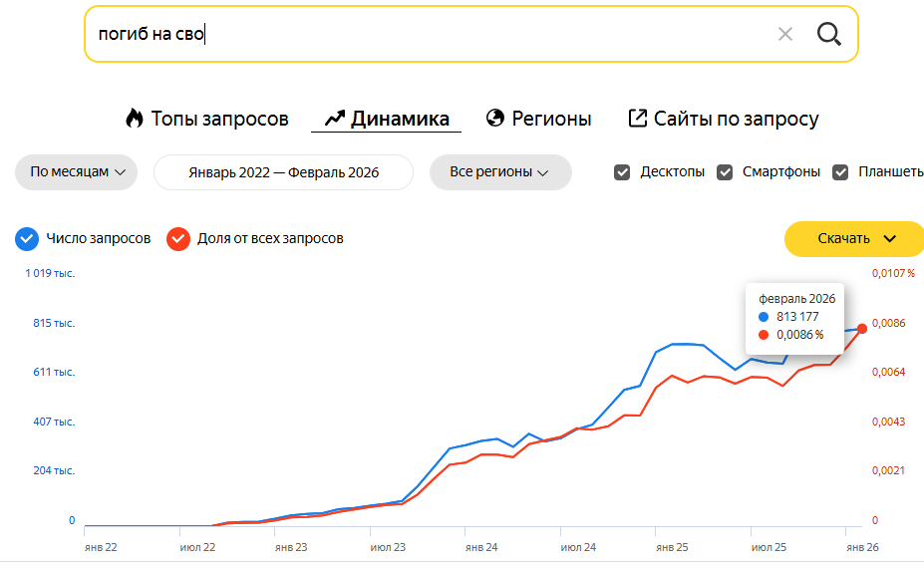Open Сайты по запросу link

[x=736, y=119]
